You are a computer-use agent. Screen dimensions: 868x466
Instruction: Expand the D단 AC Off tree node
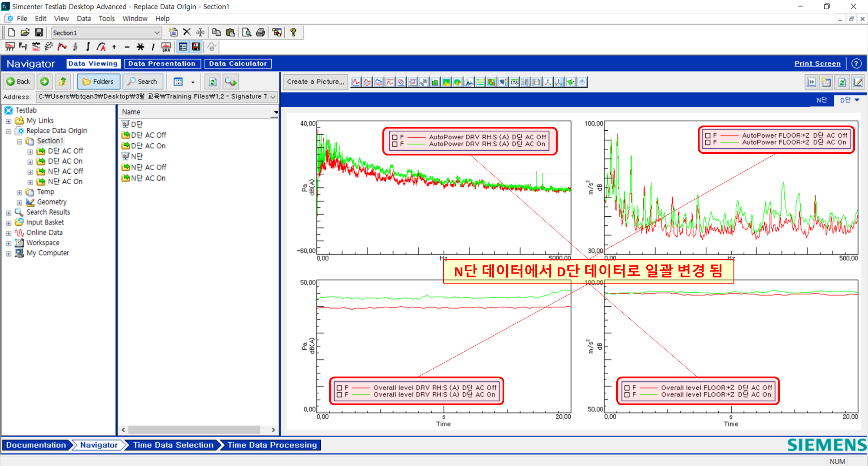click(30, 152)
